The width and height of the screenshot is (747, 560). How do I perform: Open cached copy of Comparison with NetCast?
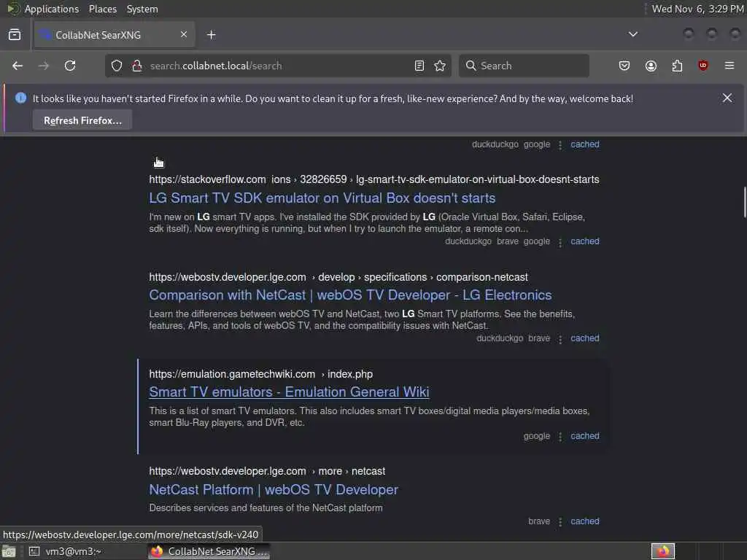(x=584, y=338)
